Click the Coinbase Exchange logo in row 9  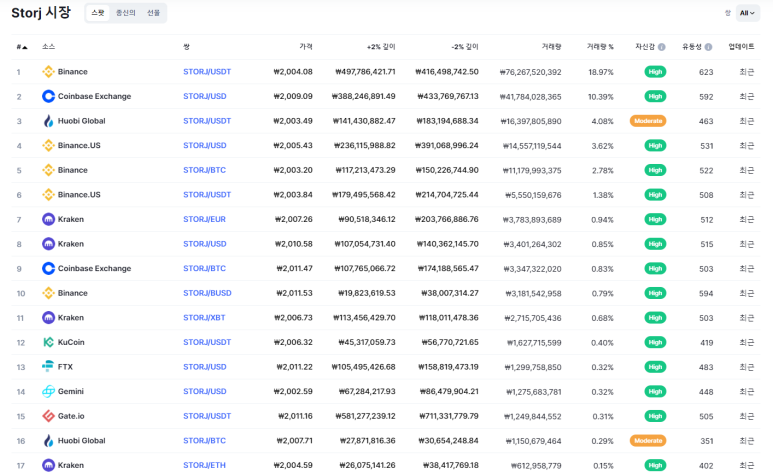coord(48,269)
